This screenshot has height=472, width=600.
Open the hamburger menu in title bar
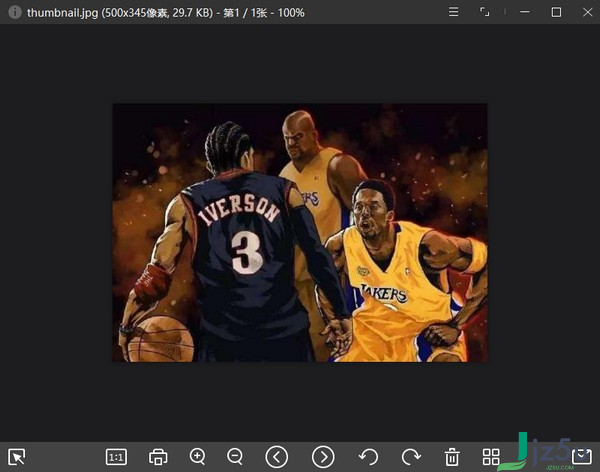(453, 12)
